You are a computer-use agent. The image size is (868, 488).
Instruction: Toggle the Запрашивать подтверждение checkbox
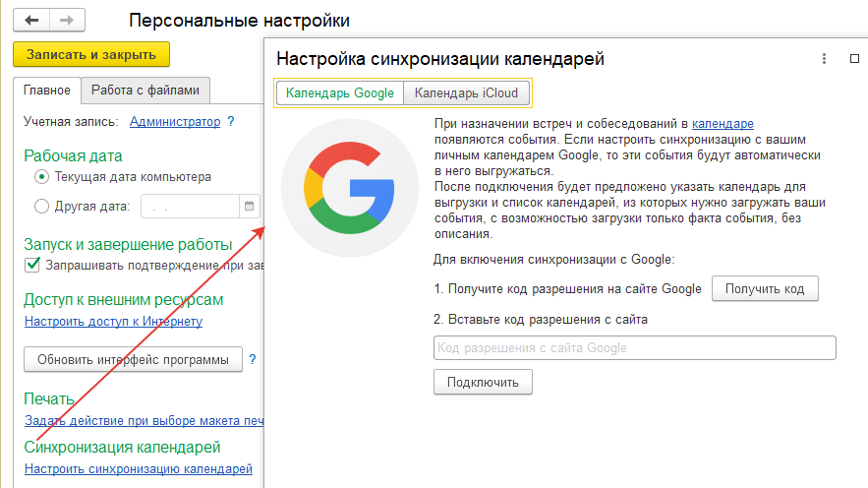click(32, 265)
